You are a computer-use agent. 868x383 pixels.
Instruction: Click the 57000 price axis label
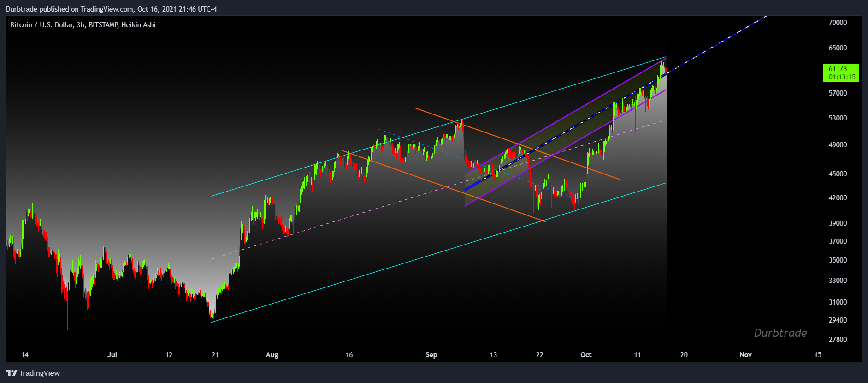[838, 93]
